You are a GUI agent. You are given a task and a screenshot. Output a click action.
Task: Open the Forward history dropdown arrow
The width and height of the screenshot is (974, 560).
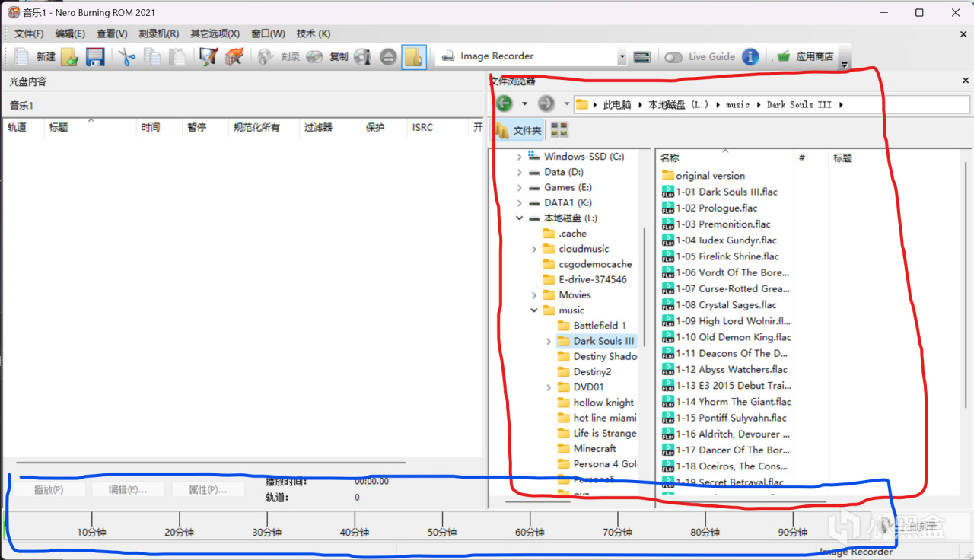(x=566, y=103)
